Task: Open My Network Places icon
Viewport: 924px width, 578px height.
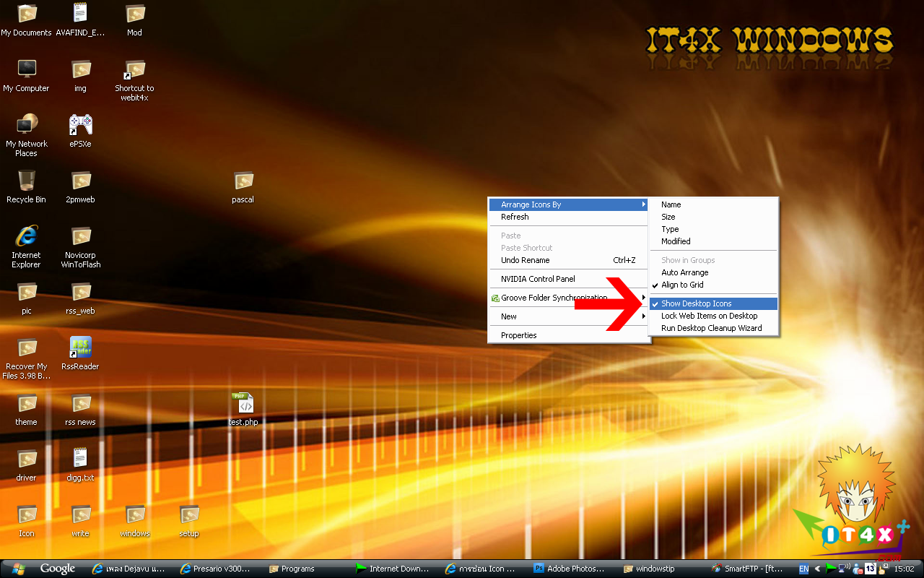Action: (x=26, y=126)
